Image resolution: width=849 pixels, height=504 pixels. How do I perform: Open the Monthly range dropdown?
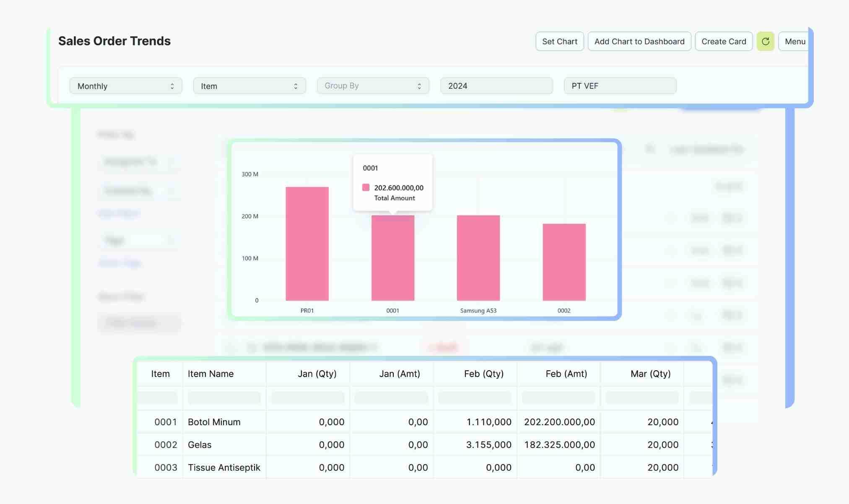pyautogui.click(x=125, y=86)
